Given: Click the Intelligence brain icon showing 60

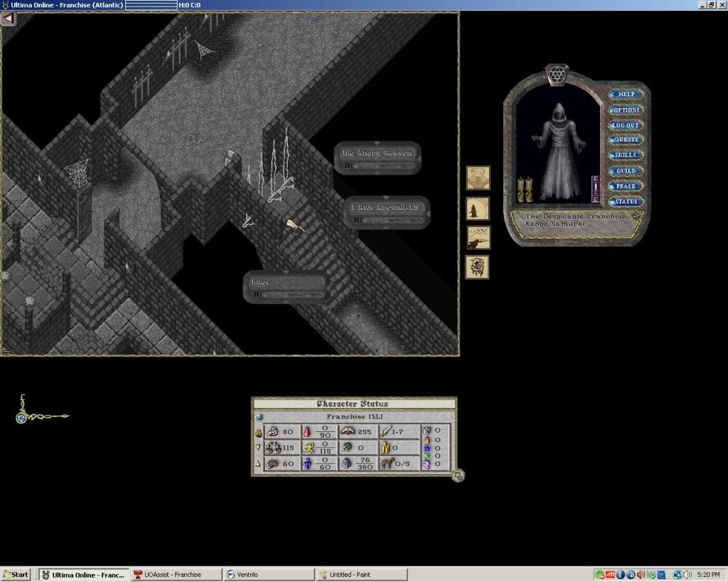Looking at the screenshot, I should pos(272,463).
